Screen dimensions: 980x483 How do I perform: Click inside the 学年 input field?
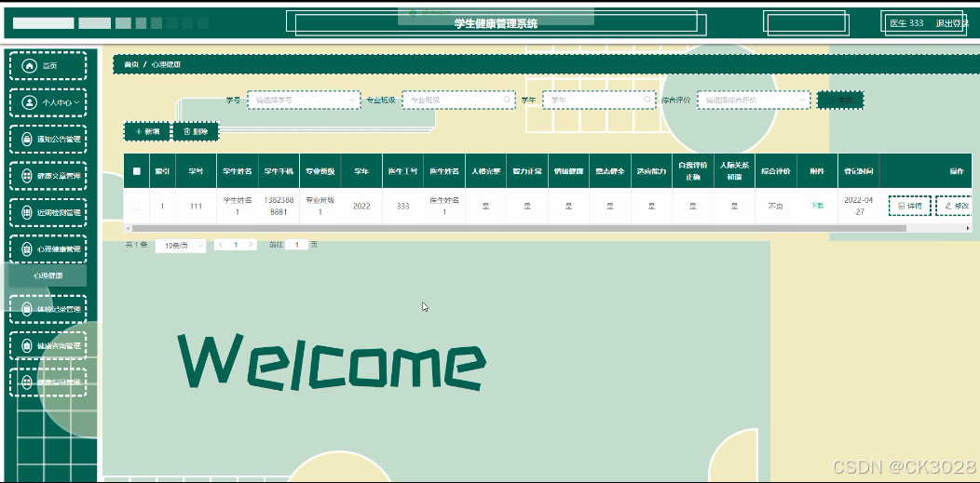(599, 100)
